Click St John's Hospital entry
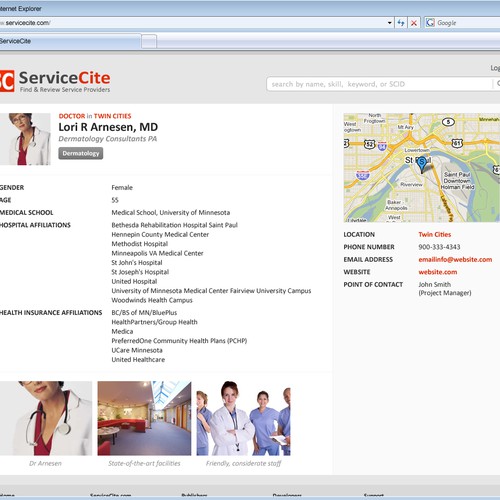Image resolution: width=500 pixels, height=500 pixels. (137, 263)
